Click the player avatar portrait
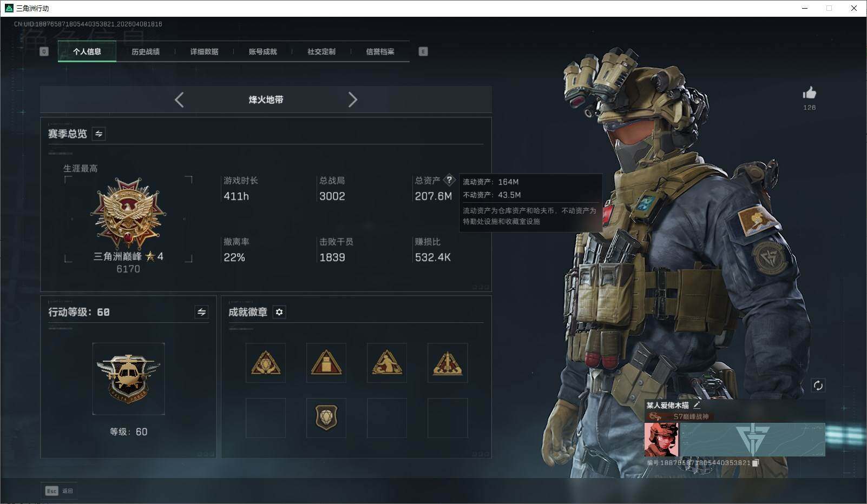Image resolution: width=867 pixels, height=504 pixels. tap(661, 440)
